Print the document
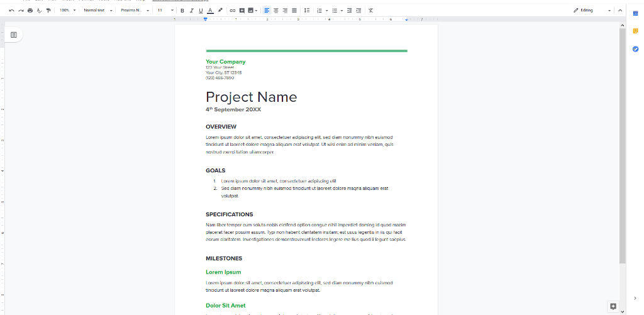644x315 pixels. pyautogui.click(x=30, y=10)
